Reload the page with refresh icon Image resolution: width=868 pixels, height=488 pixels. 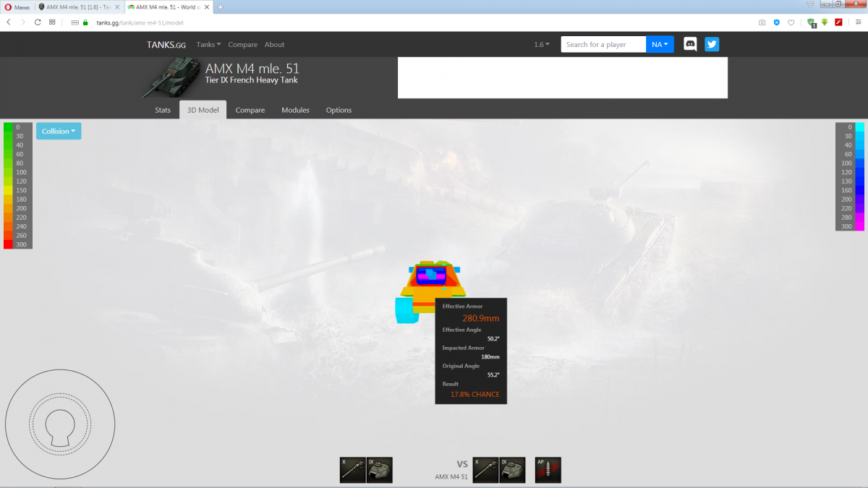pyautogui.click(x=38, y=22)
